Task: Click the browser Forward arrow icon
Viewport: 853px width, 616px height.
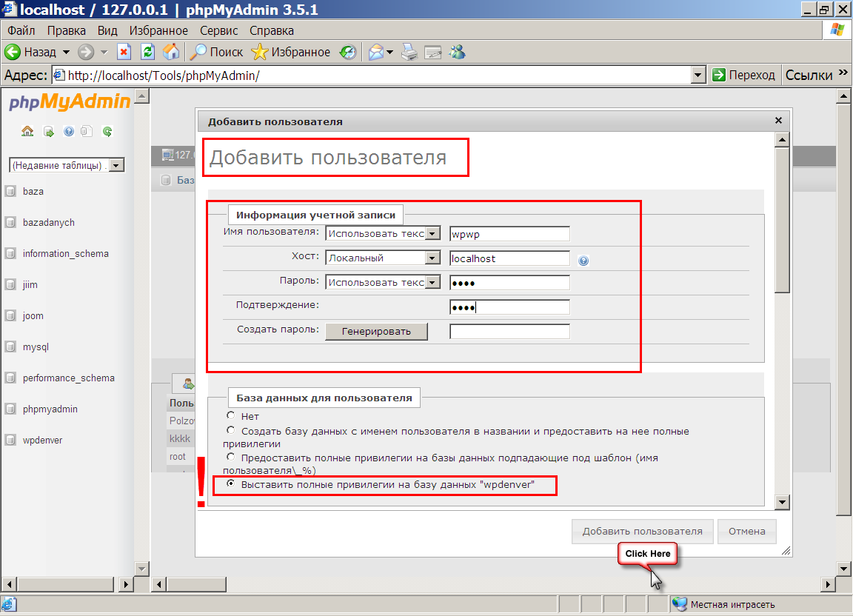Action: [x=85, y=53]
